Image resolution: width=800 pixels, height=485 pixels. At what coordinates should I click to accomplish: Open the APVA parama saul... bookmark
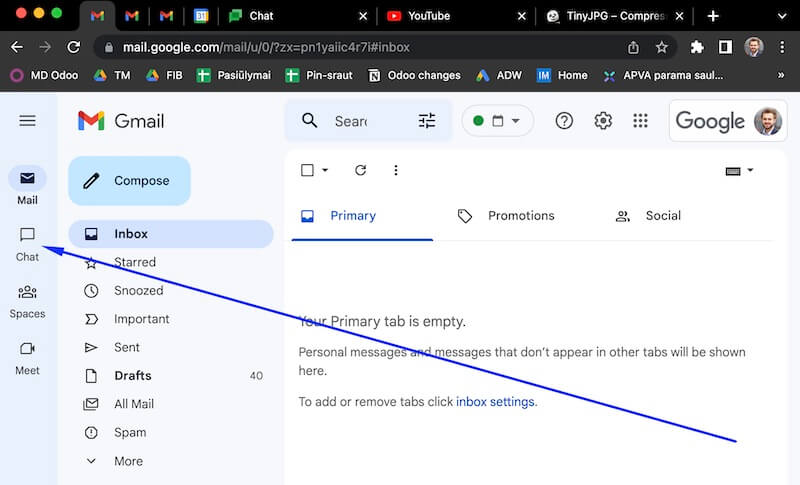point(663,75)
